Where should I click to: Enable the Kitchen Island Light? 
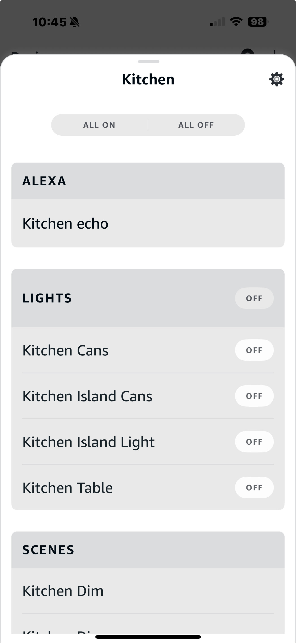(x=254, y=442)
